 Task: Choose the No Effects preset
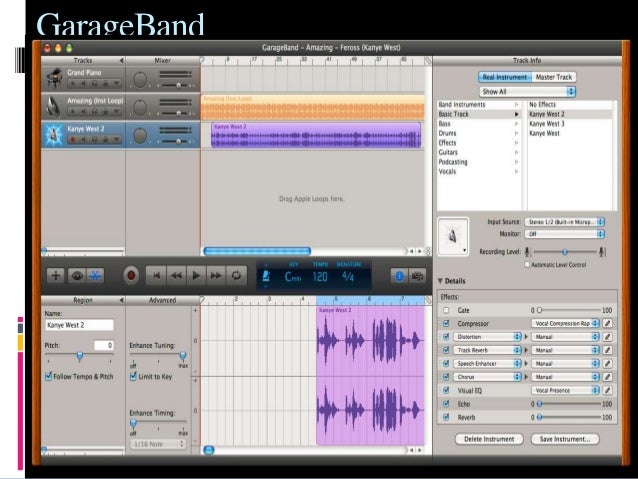coord(571,105)
